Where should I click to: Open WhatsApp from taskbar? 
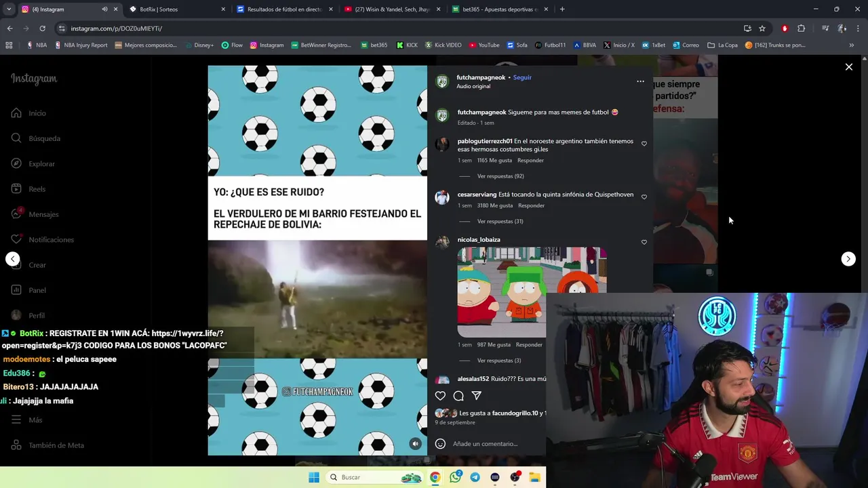[455, 477]
